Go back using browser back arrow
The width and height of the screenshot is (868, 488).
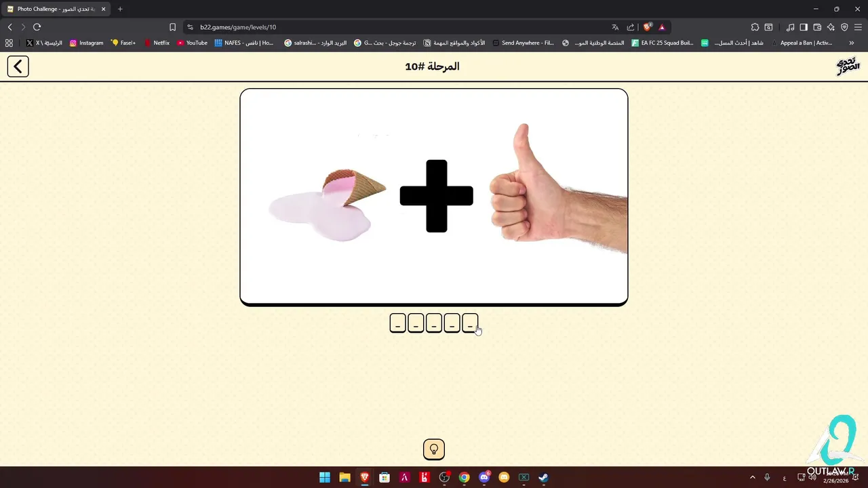9,27
